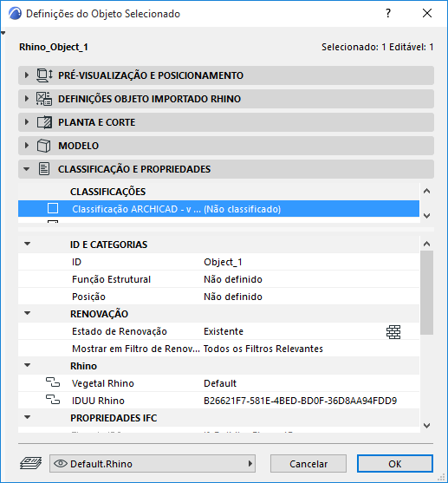The image size is (448, 483).
Task: Click the Planta e Corte panel icon
Action: pyautogui.click(x=44, y=122)
